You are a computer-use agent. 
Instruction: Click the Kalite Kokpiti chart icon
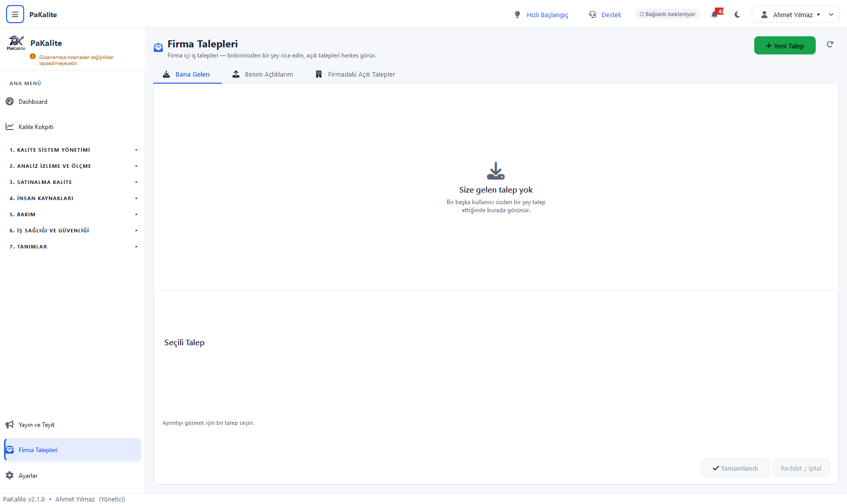[x=10, y=127]
